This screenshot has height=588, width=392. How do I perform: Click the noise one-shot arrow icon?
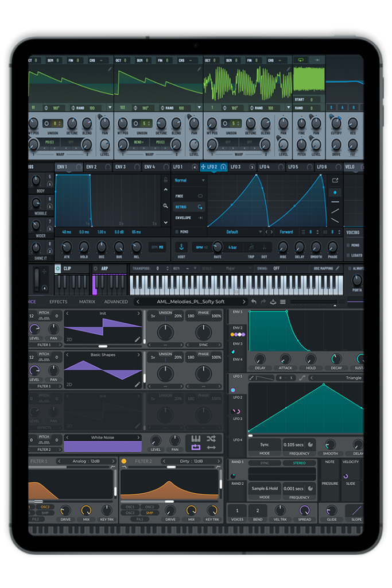[x=317, y=60]
